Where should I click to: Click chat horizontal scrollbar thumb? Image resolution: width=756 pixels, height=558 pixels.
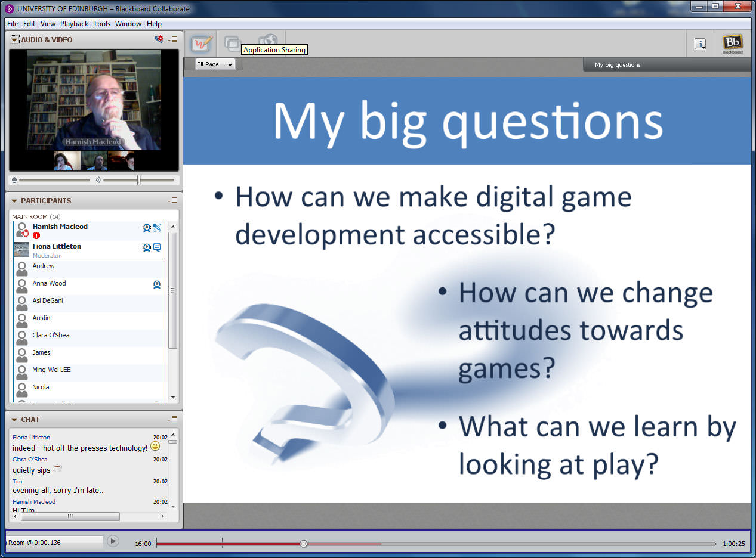(70, 516)
